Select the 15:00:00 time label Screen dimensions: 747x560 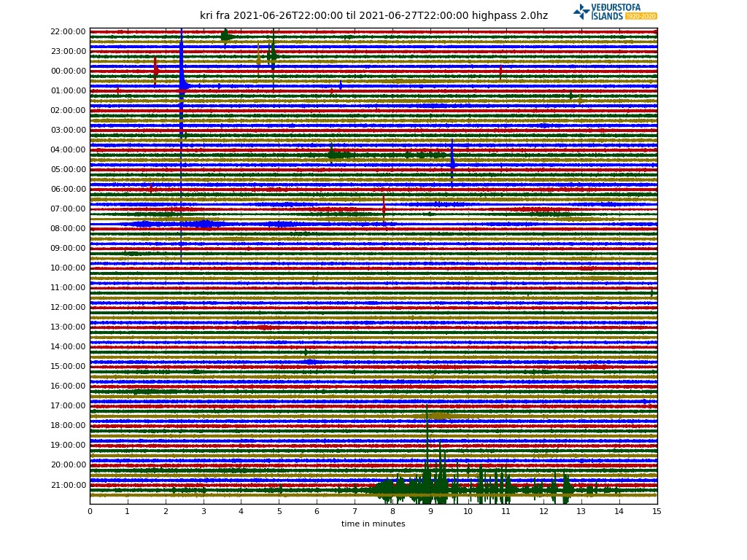pos(68,366)
